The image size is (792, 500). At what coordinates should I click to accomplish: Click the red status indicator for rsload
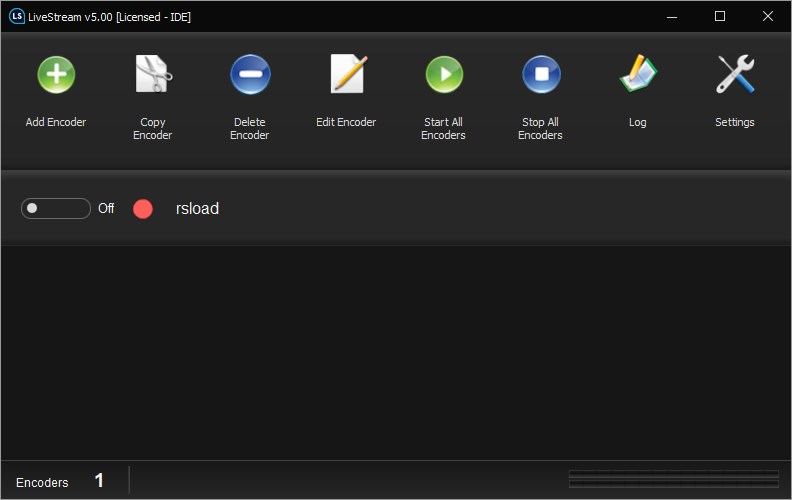(143, 209)
